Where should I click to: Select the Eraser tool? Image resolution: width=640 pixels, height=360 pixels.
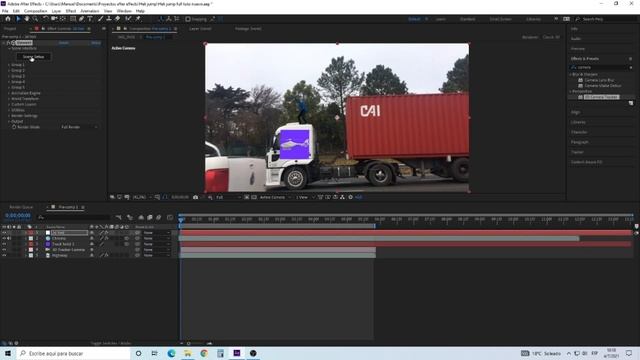[118, 19]
